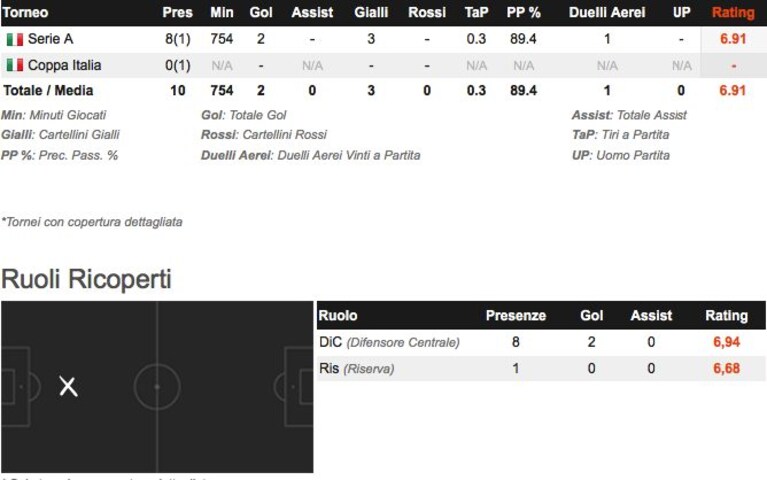This screenshot has height=480, width=767.
Task: Open the Serie A tournament link
Action: (x=50, y=39)
